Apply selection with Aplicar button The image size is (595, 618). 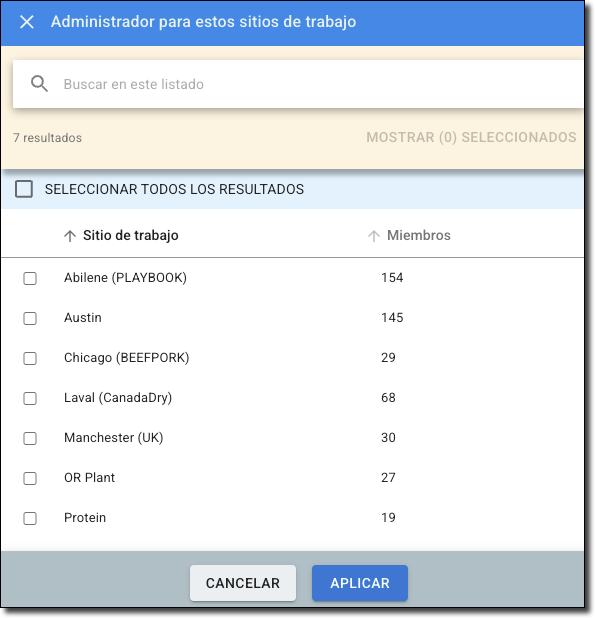360,583
